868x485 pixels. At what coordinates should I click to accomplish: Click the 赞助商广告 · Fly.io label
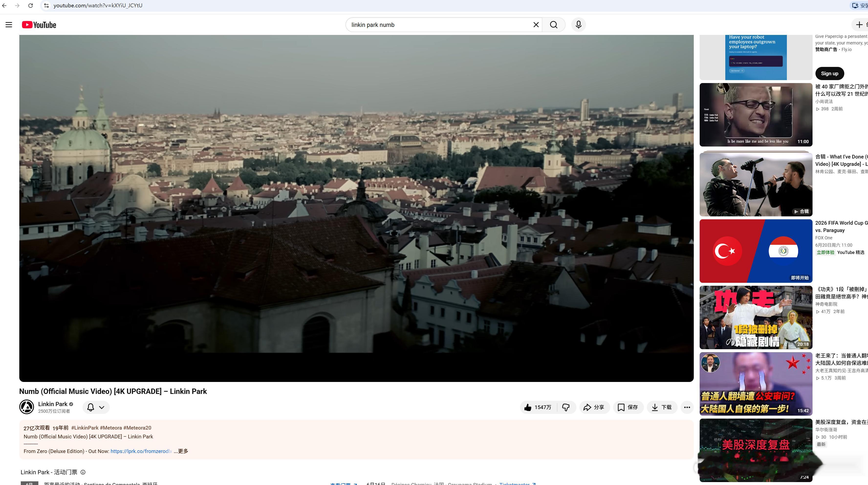(x=833, y=50)
